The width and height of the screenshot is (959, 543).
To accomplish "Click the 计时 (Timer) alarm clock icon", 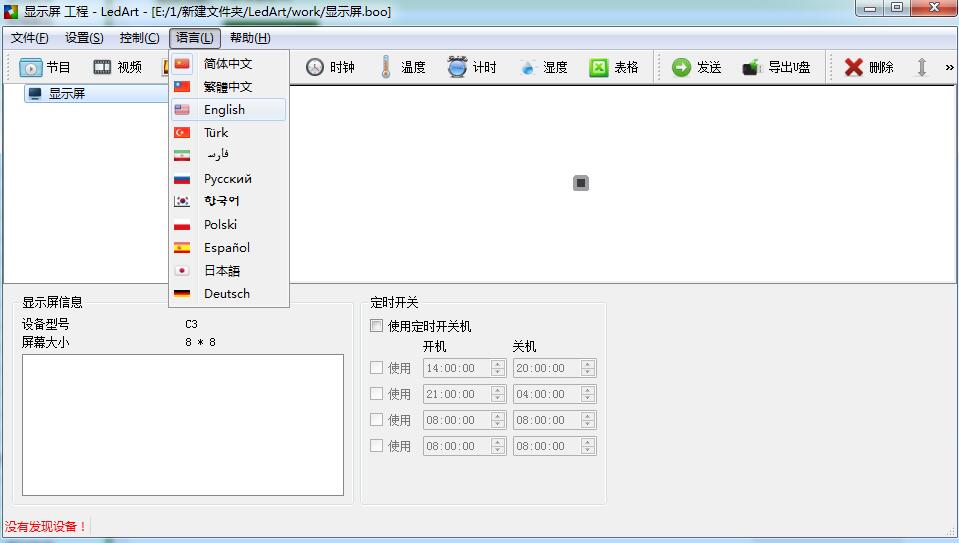I will click(457, 67).
